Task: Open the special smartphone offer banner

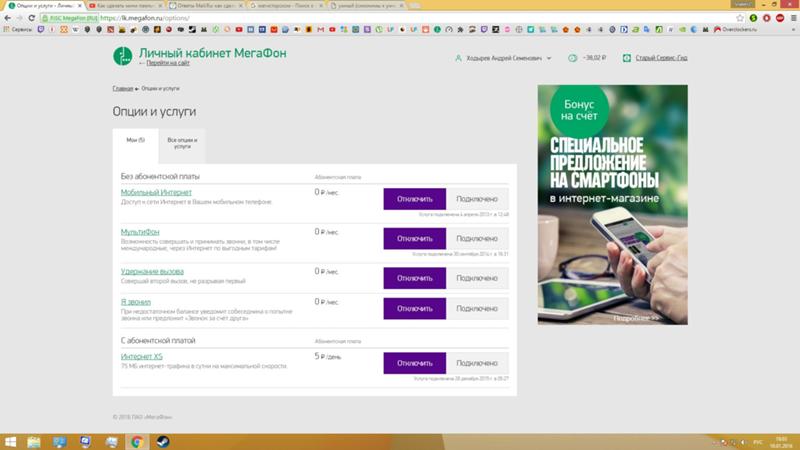Action: 612,205
